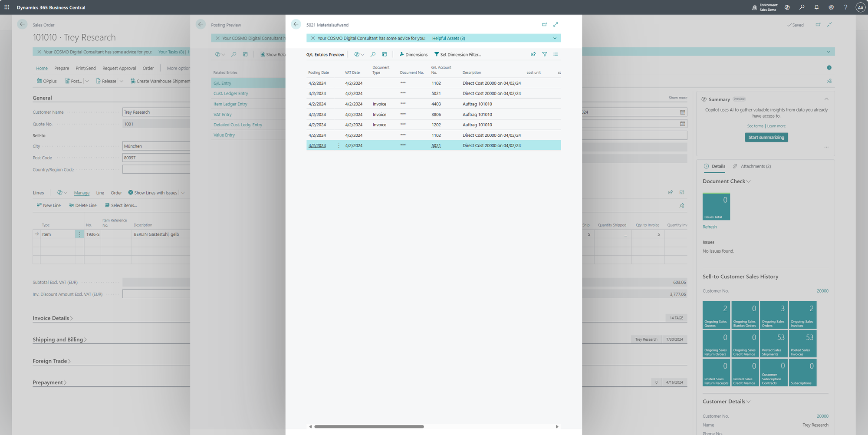Open this page in a new window
This screenshot has width=868, height=435.
point(544,25)
